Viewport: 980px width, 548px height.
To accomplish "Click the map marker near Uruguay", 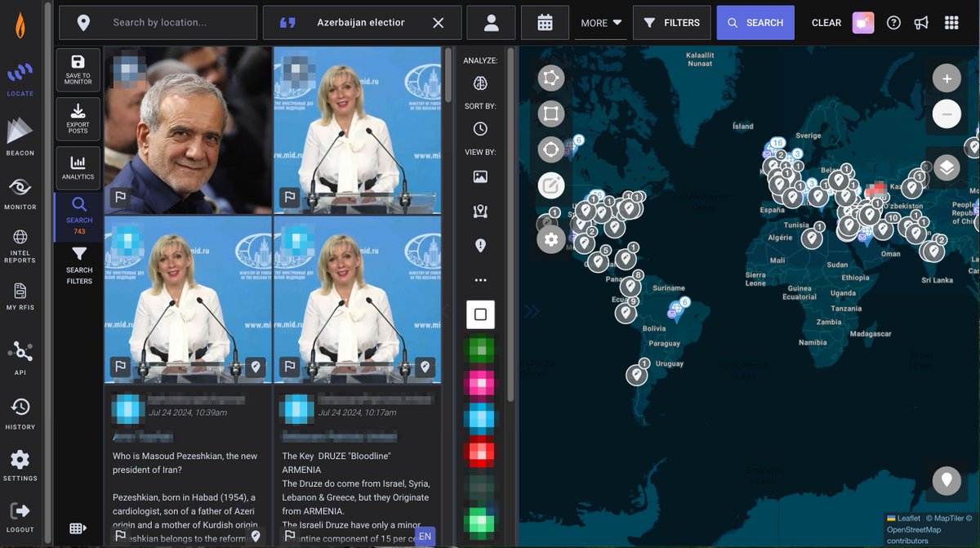I will point(637,374).
